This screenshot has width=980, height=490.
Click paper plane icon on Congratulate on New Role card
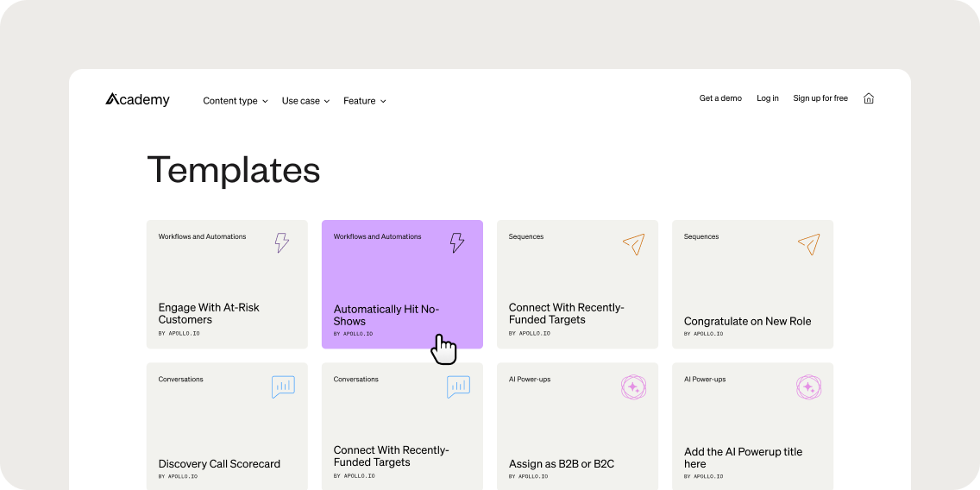[x=808, y=244]
